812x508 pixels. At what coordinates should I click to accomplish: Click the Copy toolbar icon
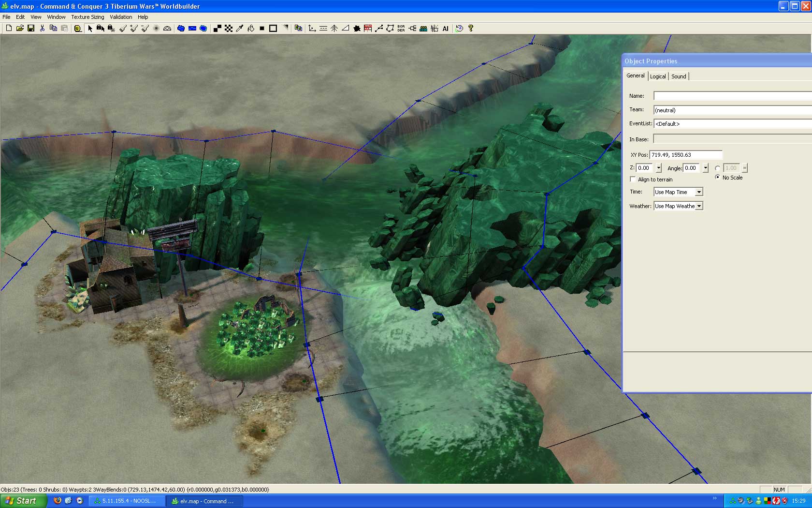tap(53, 29)
